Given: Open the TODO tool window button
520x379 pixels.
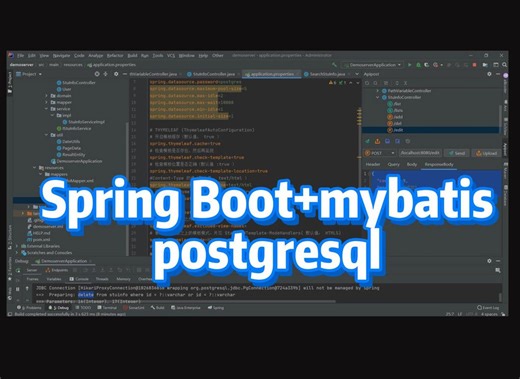Looking at the screenshot, I should [83, 308].
